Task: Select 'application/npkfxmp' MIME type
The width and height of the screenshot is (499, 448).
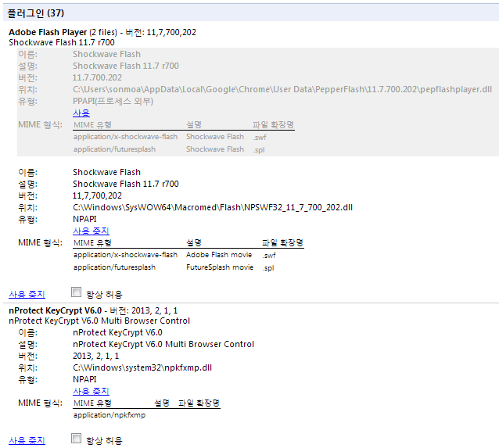Action: (109, 415)
